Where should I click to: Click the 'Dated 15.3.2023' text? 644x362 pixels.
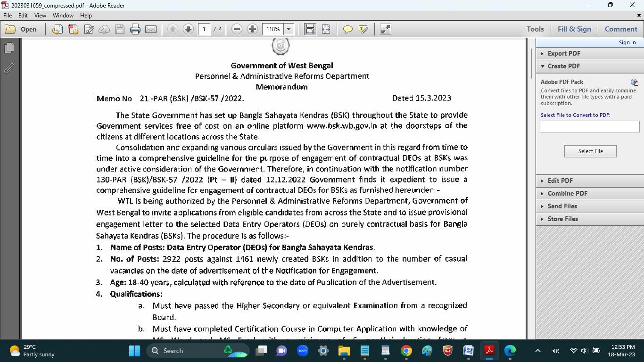click(x=421, y=98)
